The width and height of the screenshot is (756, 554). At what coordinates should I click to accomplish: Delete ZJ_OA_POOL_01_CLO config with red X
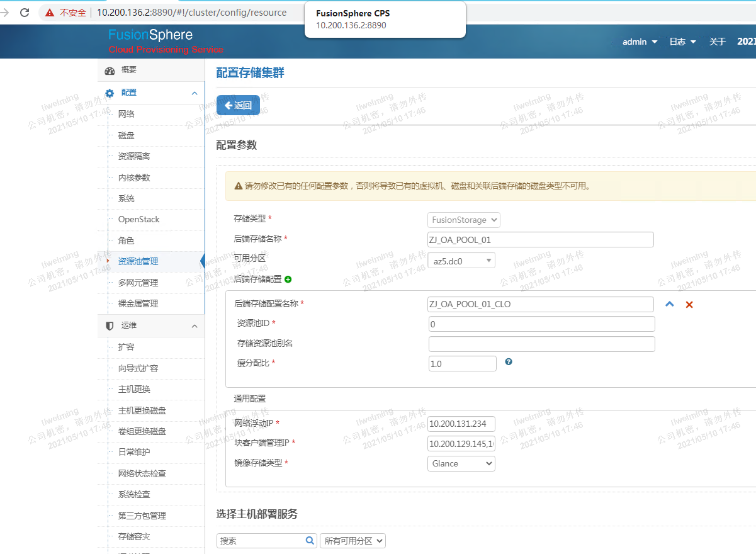tap(689, 305)
